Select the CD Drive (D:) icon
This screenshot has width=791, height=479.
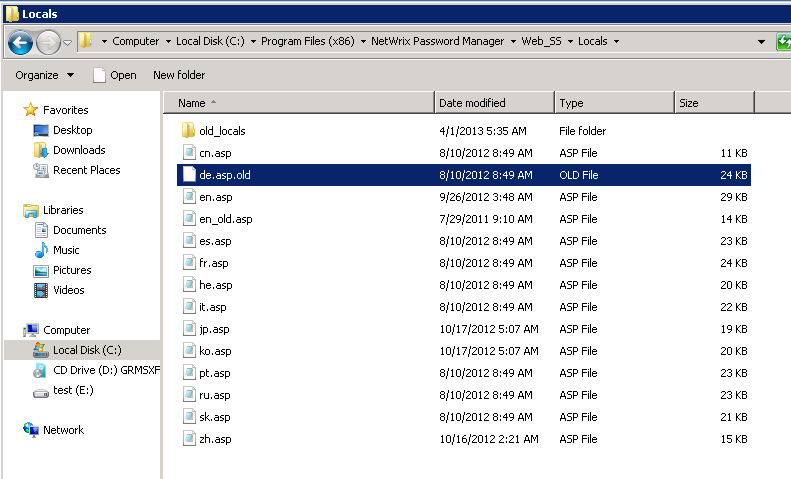41,370
